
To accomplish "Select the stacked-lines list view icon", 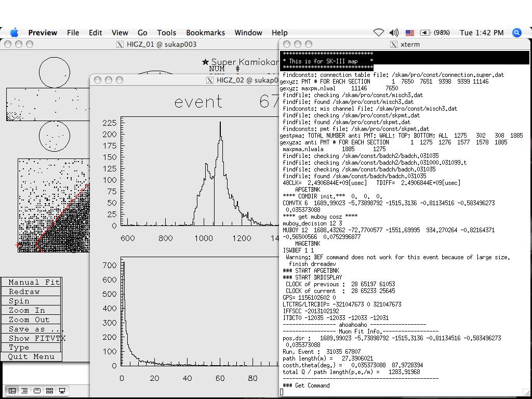I will click(24, 391).
